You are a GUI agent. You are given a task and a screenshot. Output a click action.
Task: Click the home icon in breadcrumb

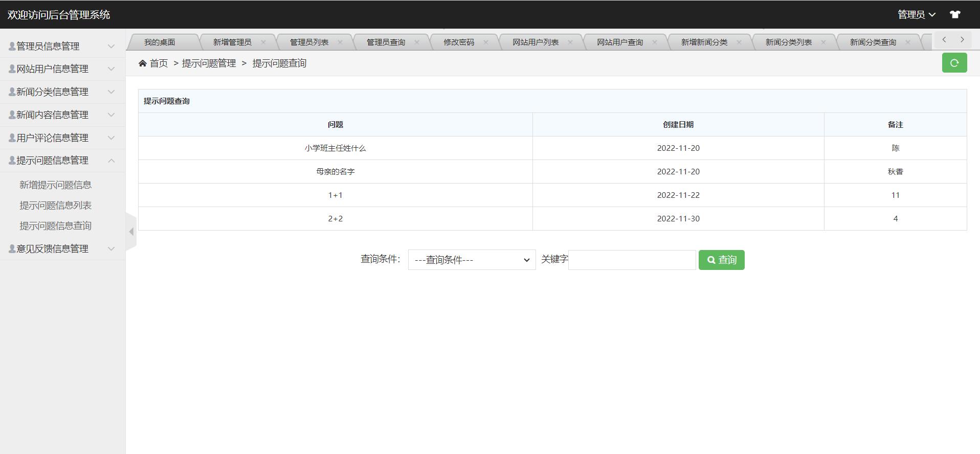(x=143, y=63)
